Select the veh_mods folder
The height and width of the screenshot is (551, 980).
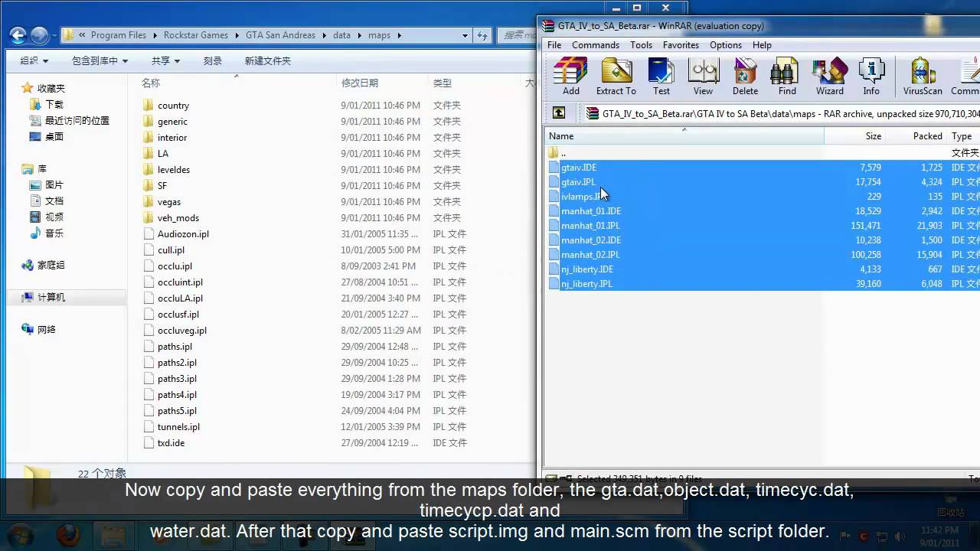point(178,217)
